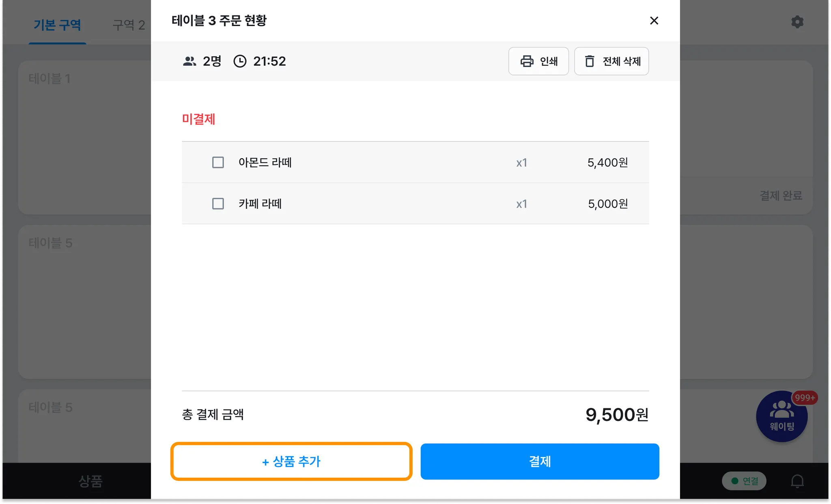Click the clock icon beside 21:52

[x=240, y=61]
